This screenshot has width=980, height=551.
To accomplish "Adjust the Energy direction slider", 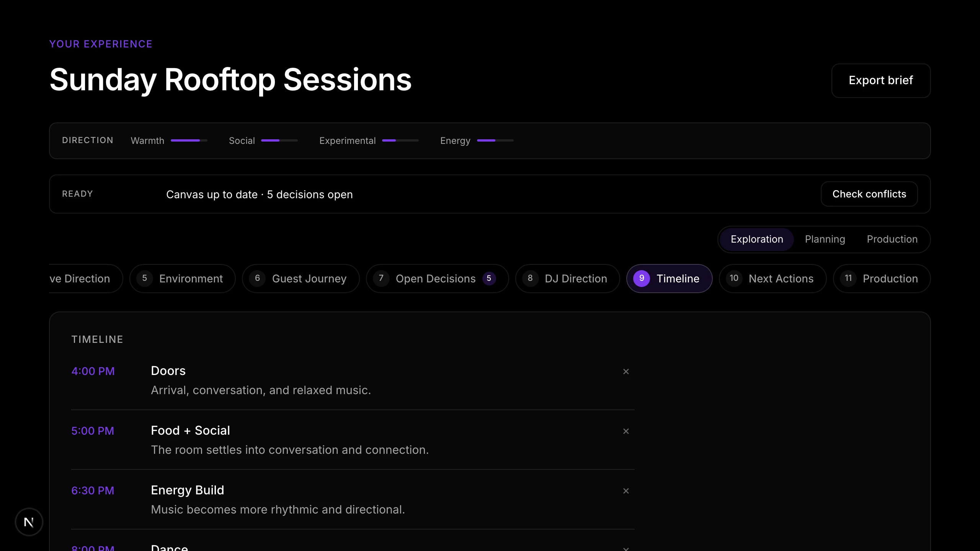I will click(x=495, y=140).
